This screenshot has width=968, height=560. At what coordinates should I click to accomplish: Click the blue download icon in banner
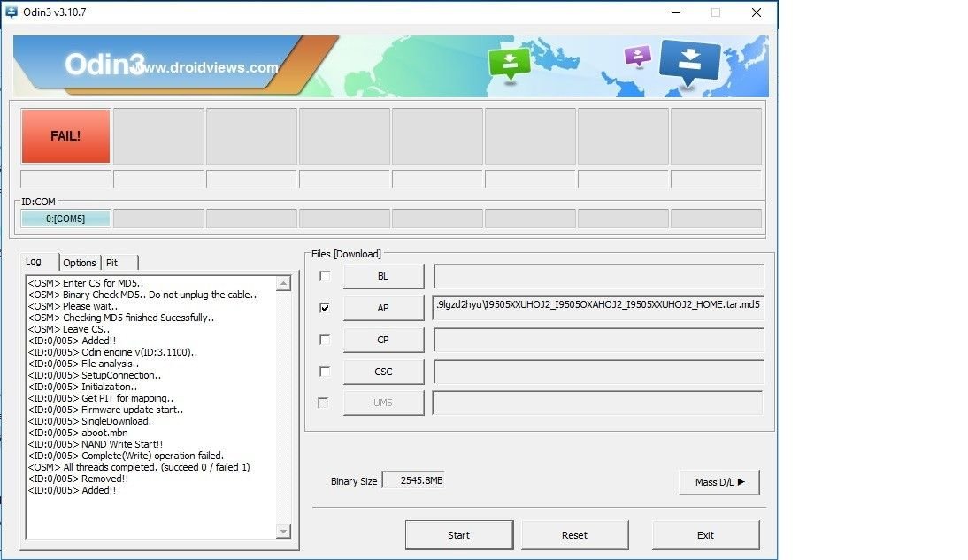[689, 62]
